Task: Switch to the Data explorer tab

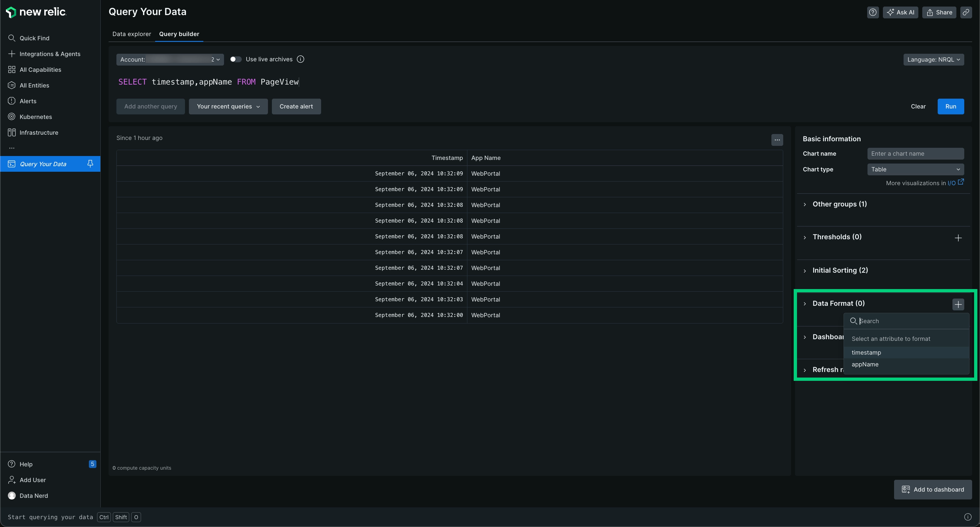Action: pyautogui.click(x=131, y=34)
